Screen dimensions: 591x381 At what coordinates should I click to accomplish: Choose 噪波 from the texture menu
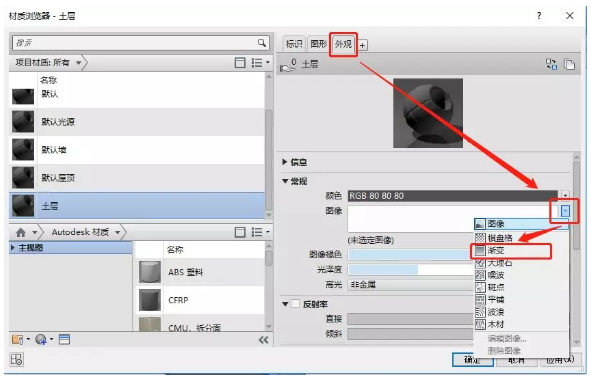[521, 275]
